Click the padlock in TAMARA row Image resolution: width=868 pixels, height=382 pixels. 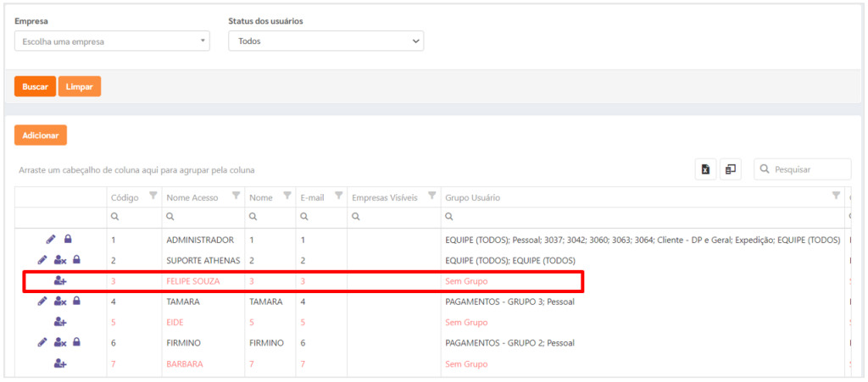pos(77,302)
